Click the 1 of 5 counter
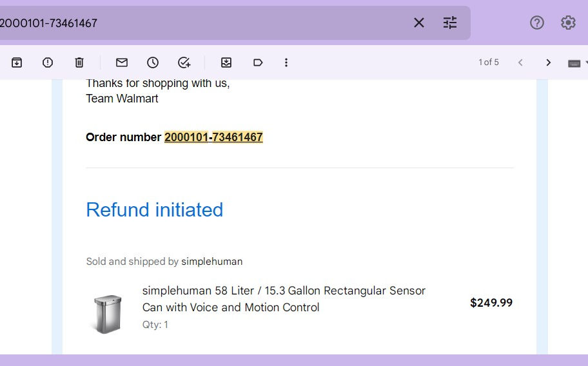588x366 pixels. [x=489, y=63]
